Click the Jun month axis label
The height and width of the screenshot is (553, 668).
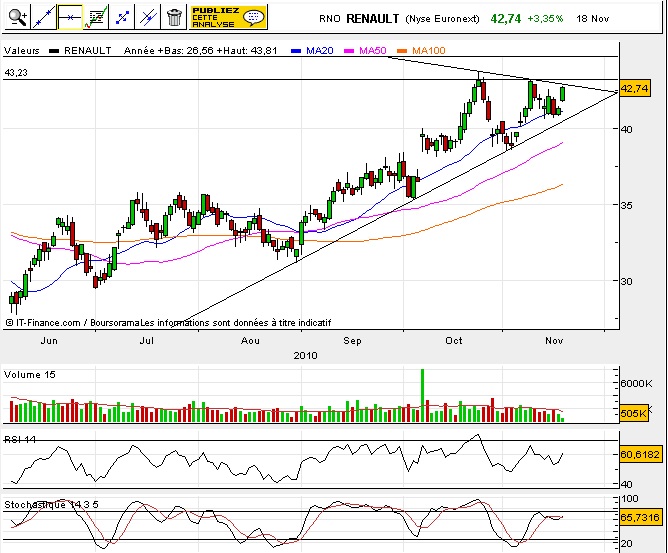point(49,341)
